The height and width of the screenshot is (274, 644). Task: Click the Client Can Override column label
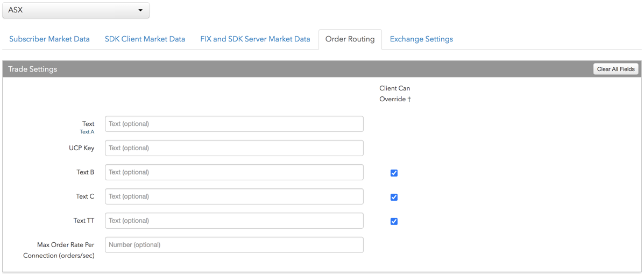395,94
